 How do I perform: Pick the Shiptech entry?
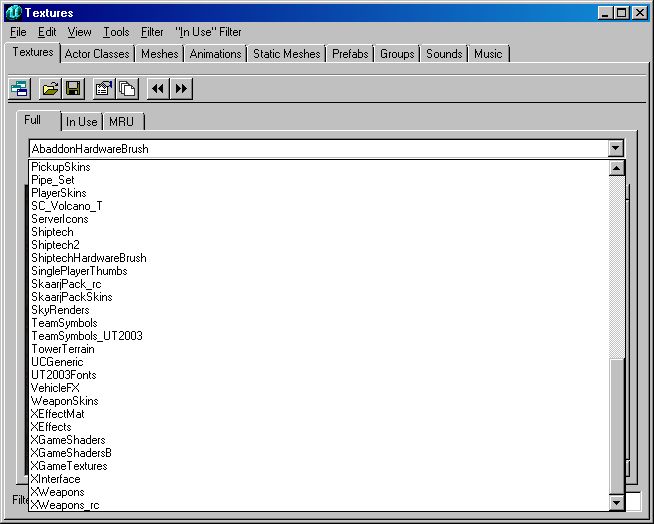click(x=319, y=232)
